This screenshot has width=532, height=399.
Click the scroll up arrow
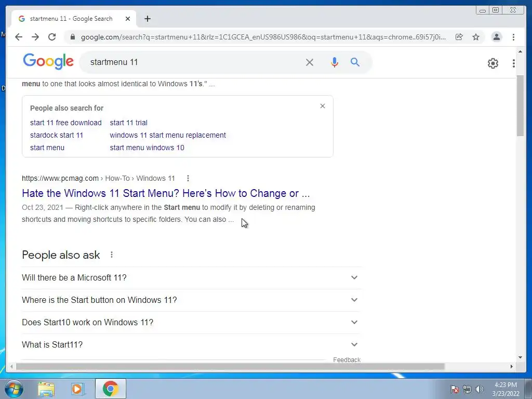tap(520, 51)
